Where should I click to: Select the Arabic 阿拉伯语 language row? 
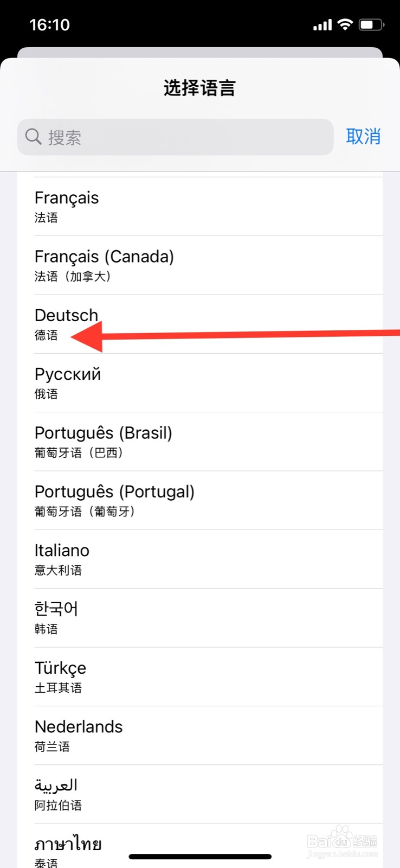208,794
